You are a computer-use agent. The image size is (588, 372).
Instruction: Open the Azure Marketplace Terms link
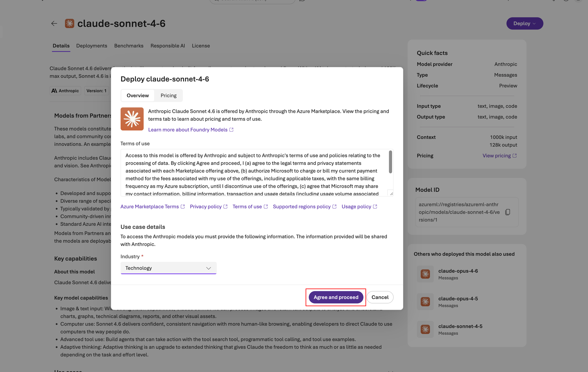149,206
